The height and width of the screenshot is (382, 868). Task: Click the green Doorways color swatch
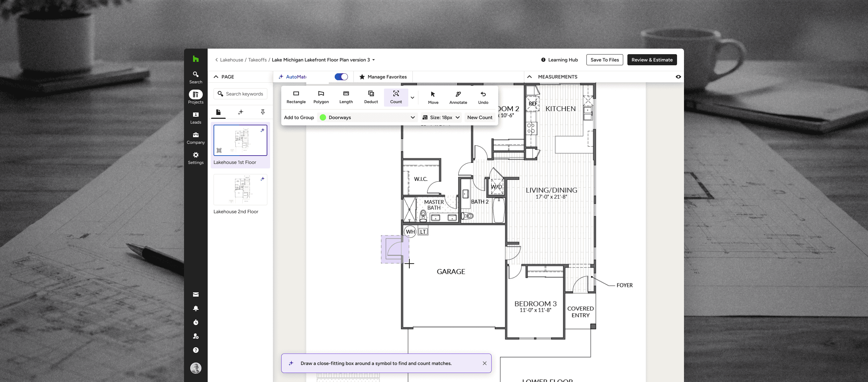pyautogui.click(x=323, y=117)
